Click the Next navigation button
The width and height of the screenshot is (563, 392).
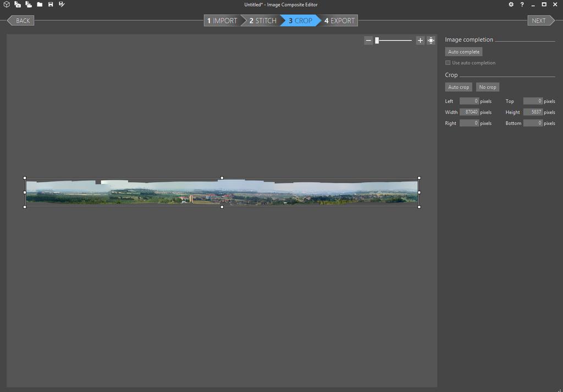click(x=541, y=20)
